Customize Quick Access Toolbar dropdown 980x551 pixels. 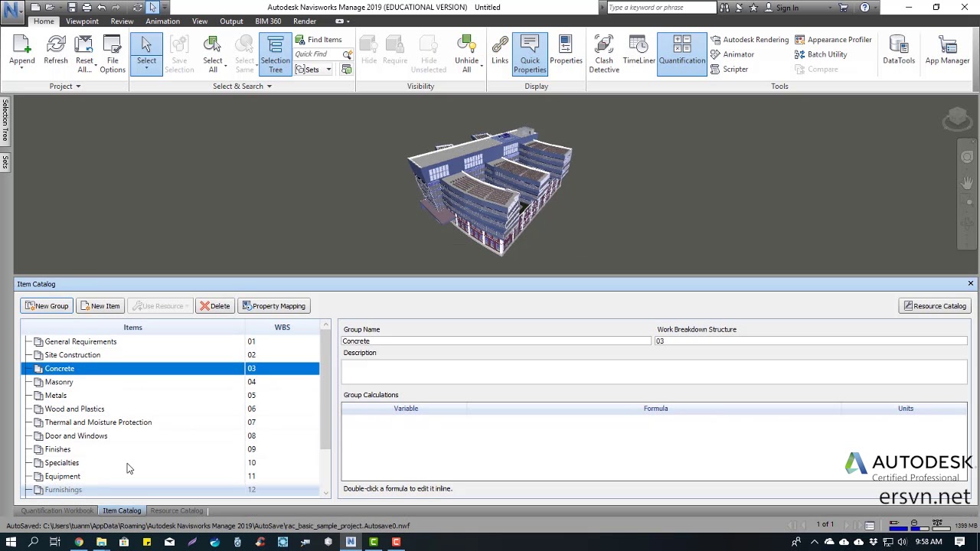164,8
